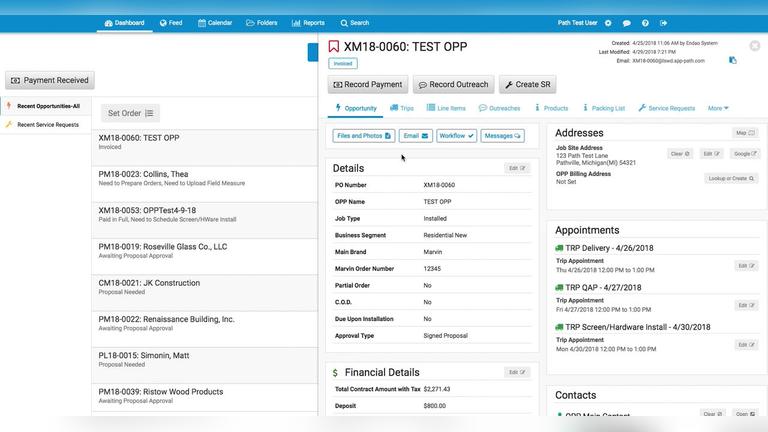Switch to the Line Items tab

coord(446,108)
